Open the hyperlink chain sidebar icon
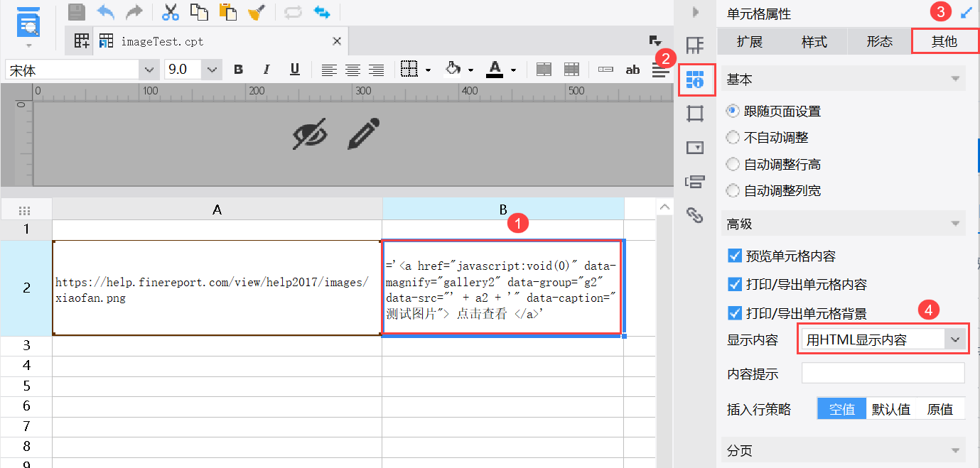Image resolution: width=980 pixels, height=468 pixels. (x=695, y=215)
